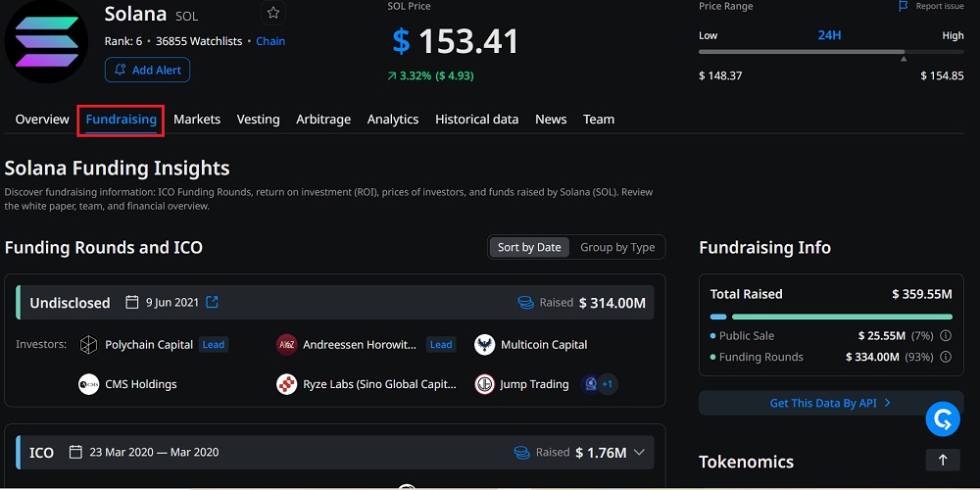Click the coins icon beside Raised $ 1.76M
Viewport: 980px width, 490px height.
[x=522, y=453]
